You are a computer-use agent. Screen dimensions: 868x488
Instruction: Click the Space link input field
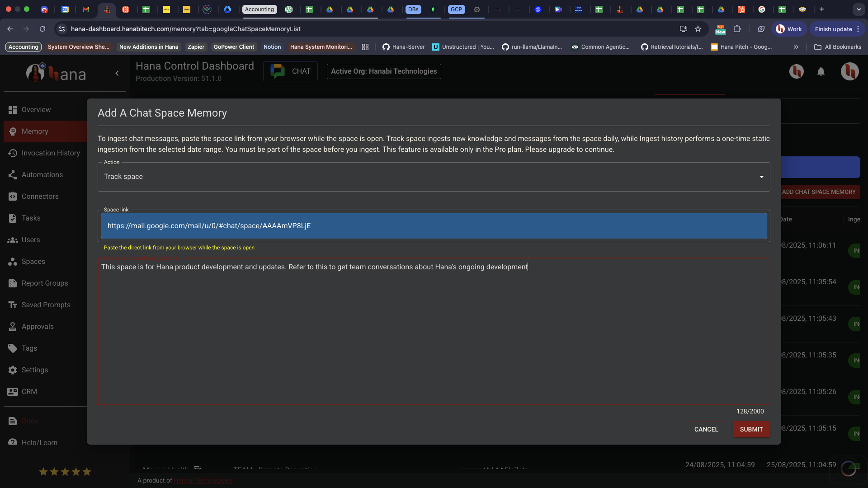[434, 226]
